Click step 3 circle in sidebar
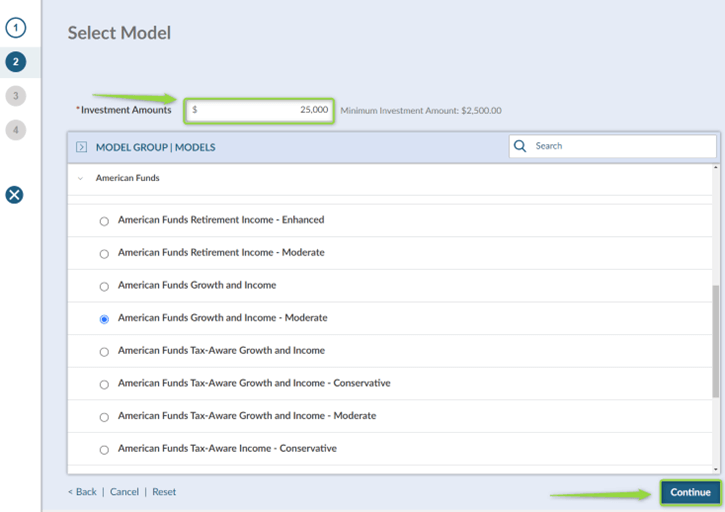The width and height of the screenshot is (725, 512). coord(15,96)
